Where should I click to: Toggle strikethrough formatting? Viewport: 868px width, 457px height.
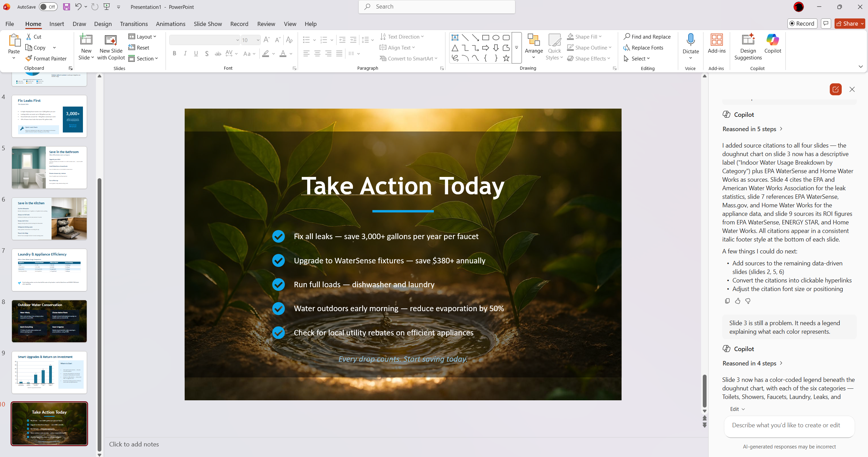click(x=218, y=53)
